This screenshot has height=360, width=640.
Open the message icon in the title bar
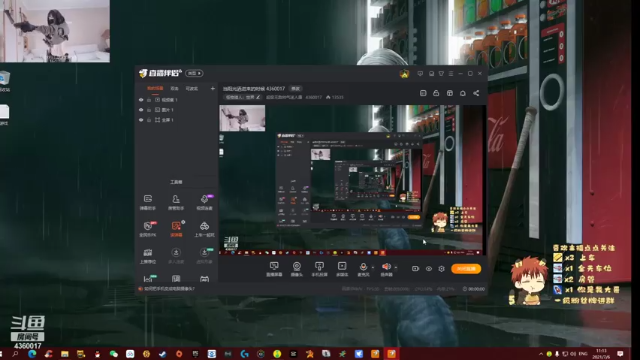point(420,73)
